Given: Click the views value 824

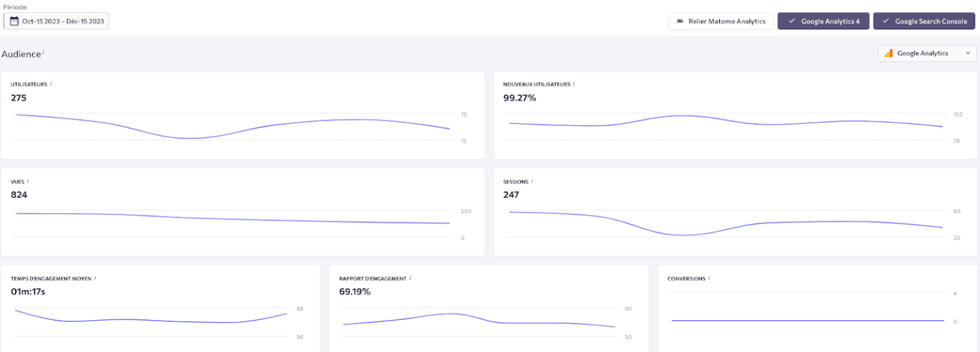Looking at the screenshot, I should click(19, 195).
